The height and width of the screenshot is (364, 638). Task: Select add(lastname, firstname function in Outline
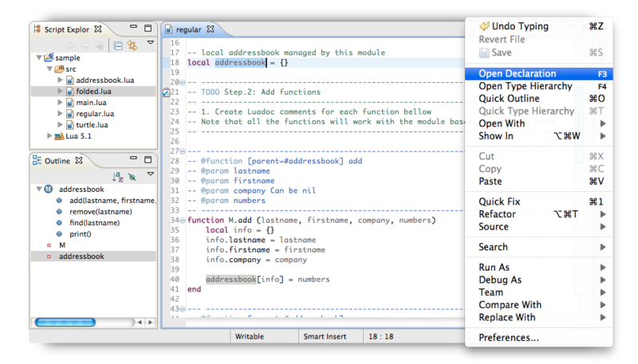(112, 200)
